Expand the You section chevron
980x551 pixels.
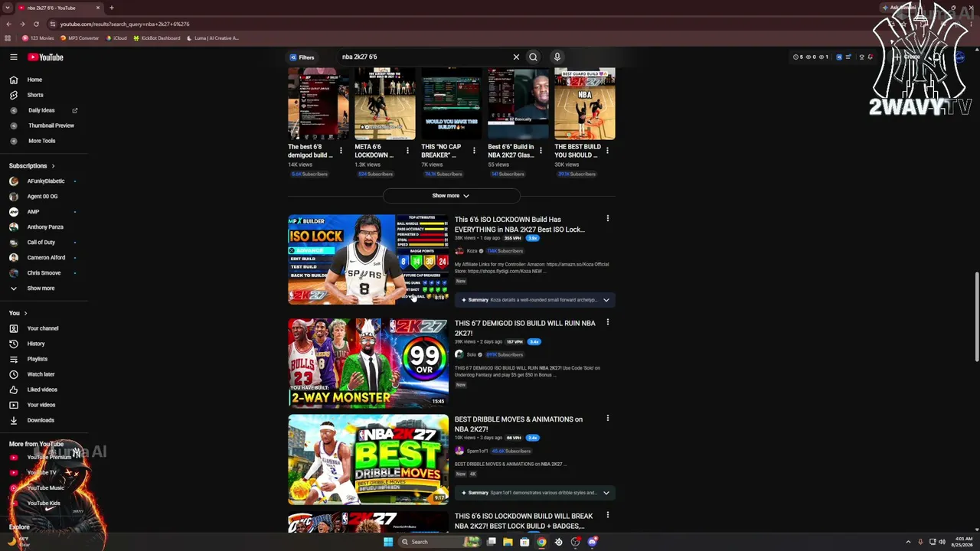pos(25,313)
